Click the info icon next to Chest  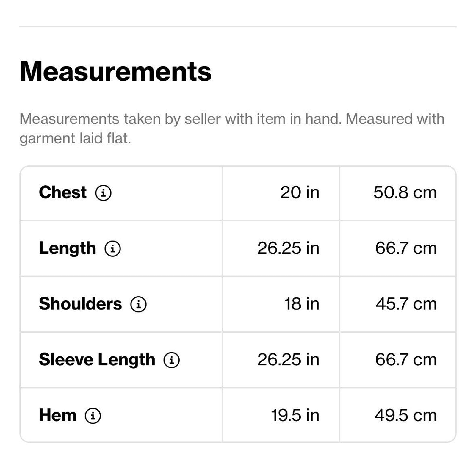coord(103,193)
